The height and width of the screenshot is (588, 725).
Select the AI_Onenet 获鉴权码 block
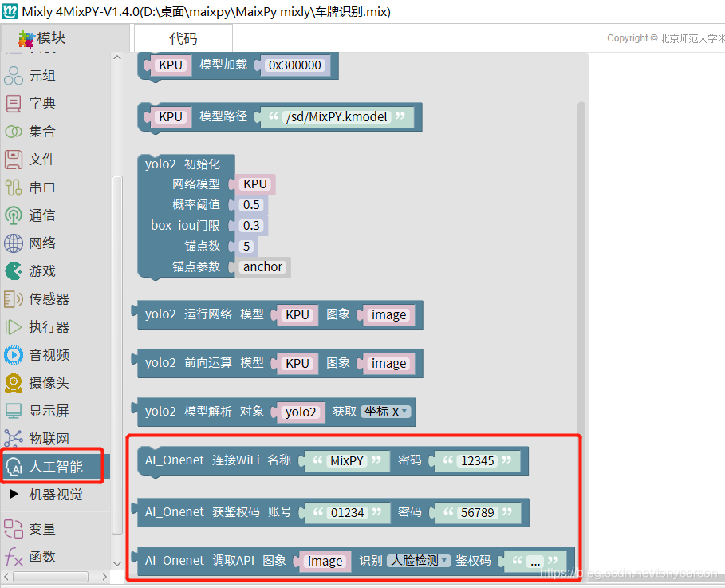330,512
